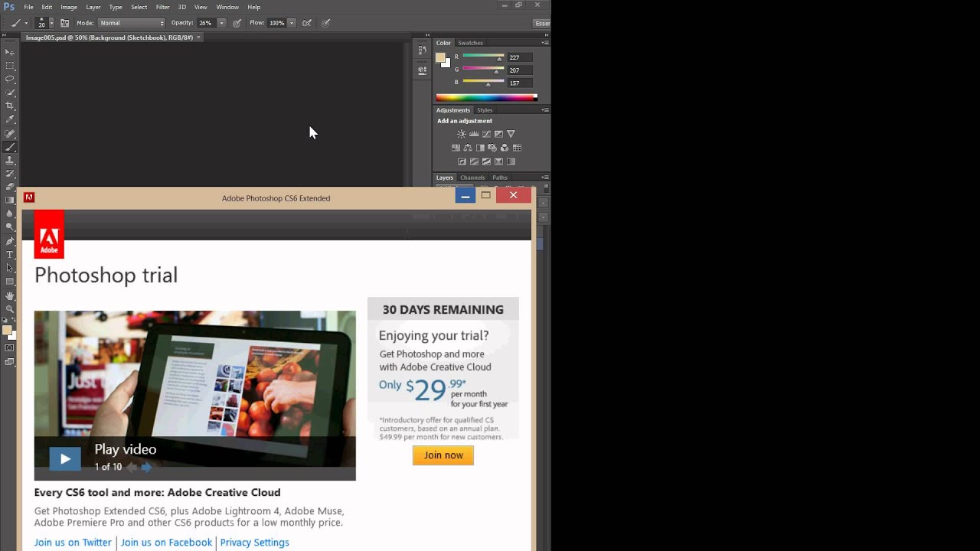The width and height of the screenshot is (980, 551).
Task: Select the Eyedropper tool
Action: [10, 119]
